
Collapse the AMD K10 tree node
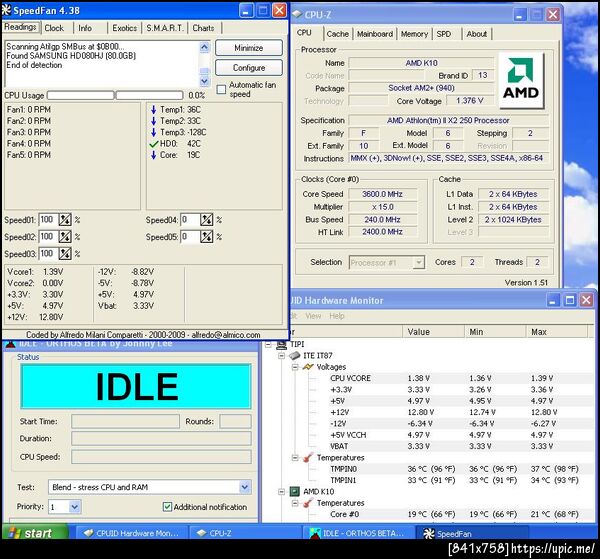tap(282, 491)
